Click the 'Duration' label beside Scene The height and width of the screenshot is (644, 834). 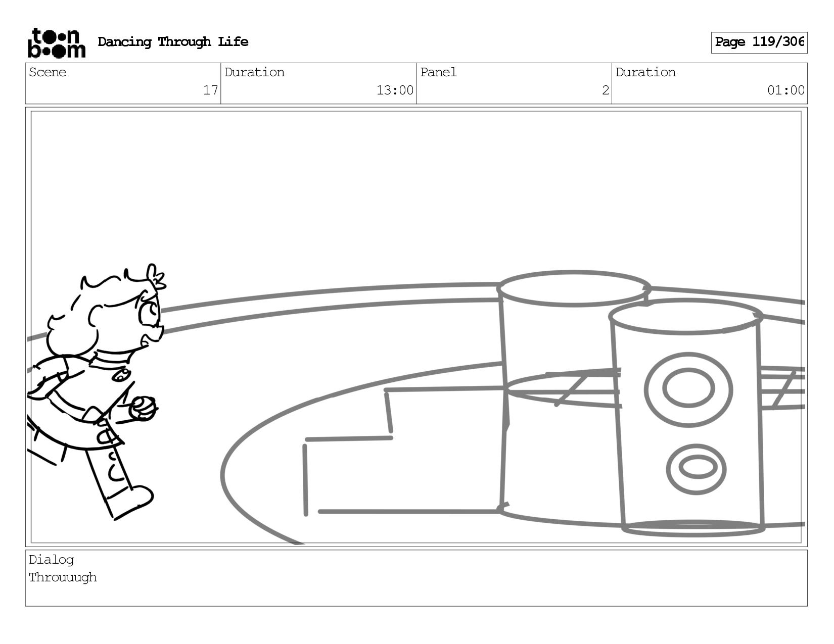[x=254, y=72]
